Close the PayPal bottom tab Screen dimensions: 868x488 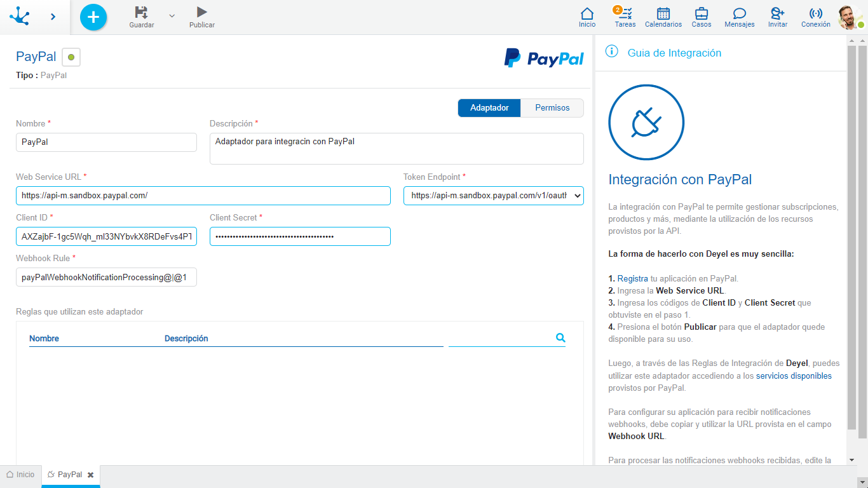tap(90, 475)
